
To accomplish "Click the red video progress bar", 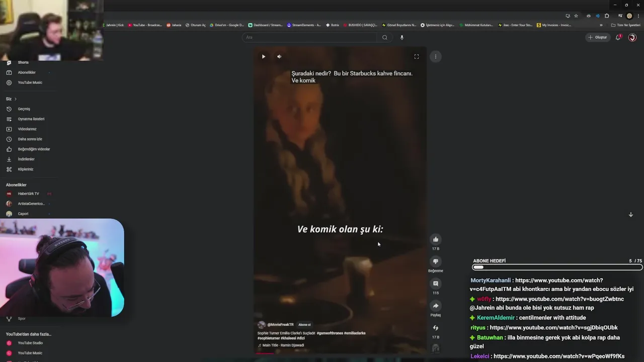I will [265, 353].
